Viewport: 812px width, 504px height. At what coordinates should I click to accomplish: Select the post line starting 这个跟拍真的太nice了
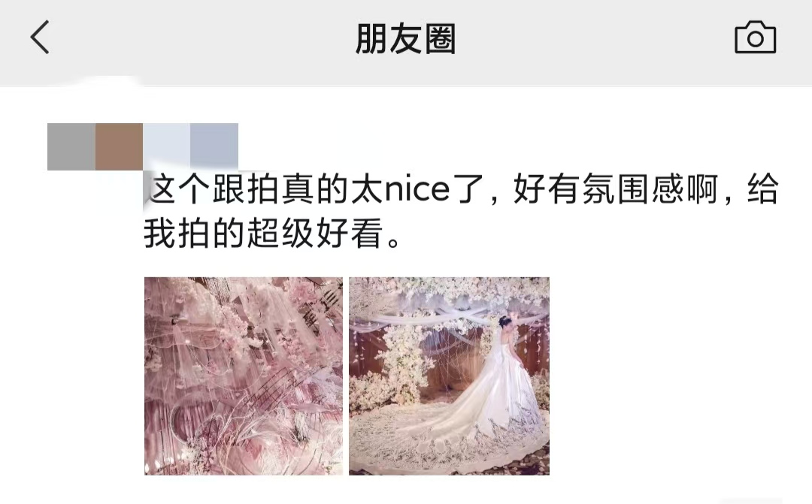(461, 189)
